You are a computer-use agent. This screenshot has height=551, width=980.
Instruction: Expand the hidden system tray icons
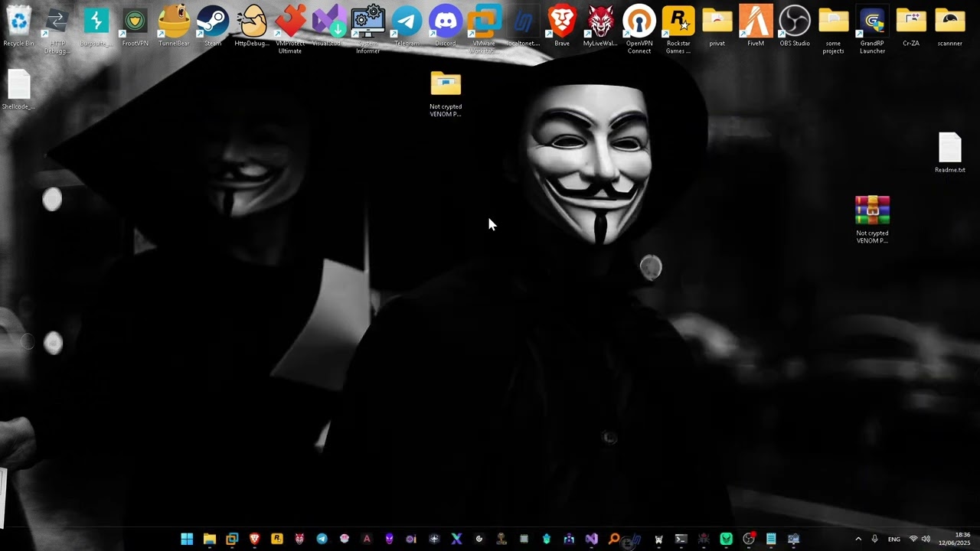[x=857, y=540]
